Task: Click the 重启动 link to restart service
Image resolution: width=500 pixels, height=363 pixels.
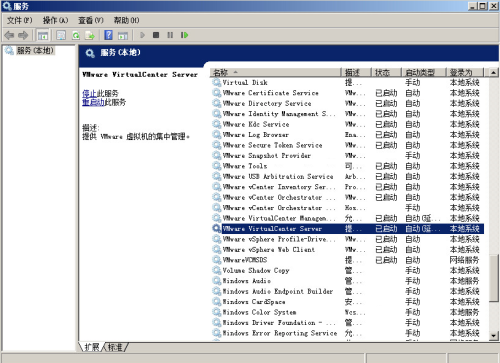Action: point(93,102)
